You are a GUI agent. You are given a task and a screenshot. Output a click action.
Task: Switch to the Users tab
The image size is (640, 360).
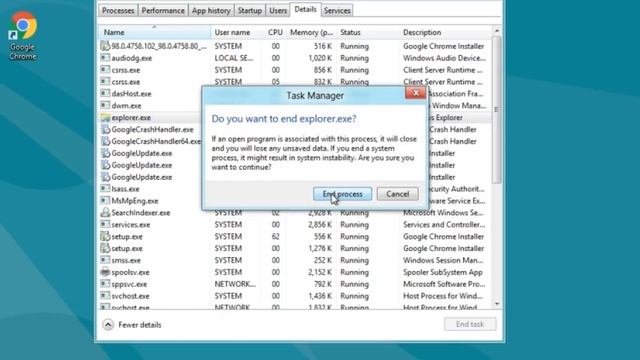pyautogui.click(x=278, y=11)
